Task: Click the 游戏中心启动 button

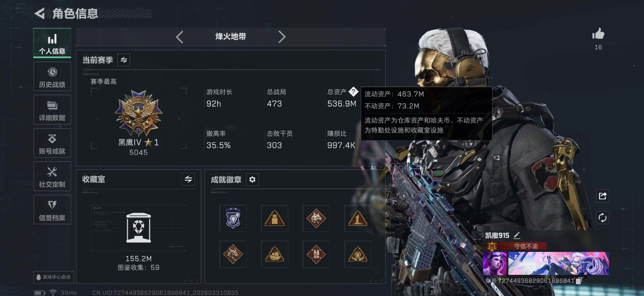Action: pyautogui.click(x=54, y=277)
